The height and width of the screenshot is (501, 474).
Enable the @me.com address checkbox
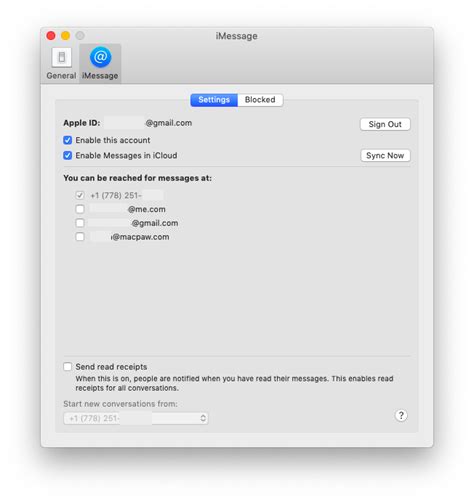pyautogui.click(x=80, y=209)
